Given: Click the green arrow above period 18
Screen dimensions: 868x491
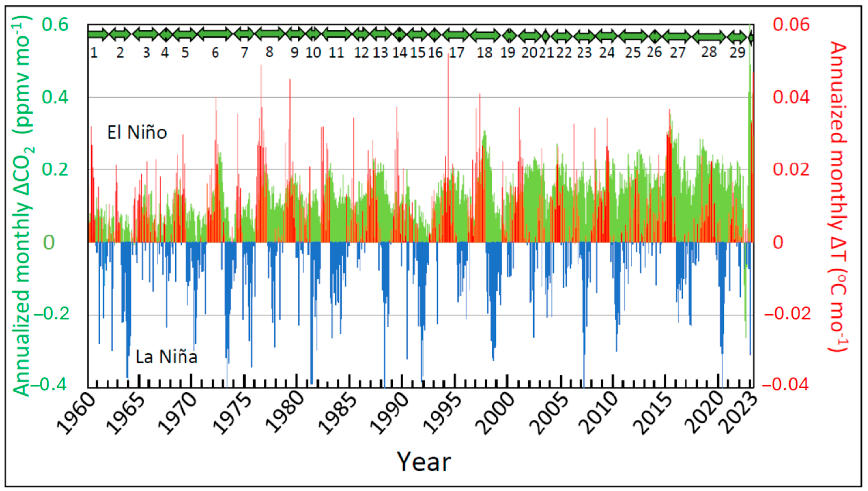Looking at the screenshot, I should click(485, 35).
